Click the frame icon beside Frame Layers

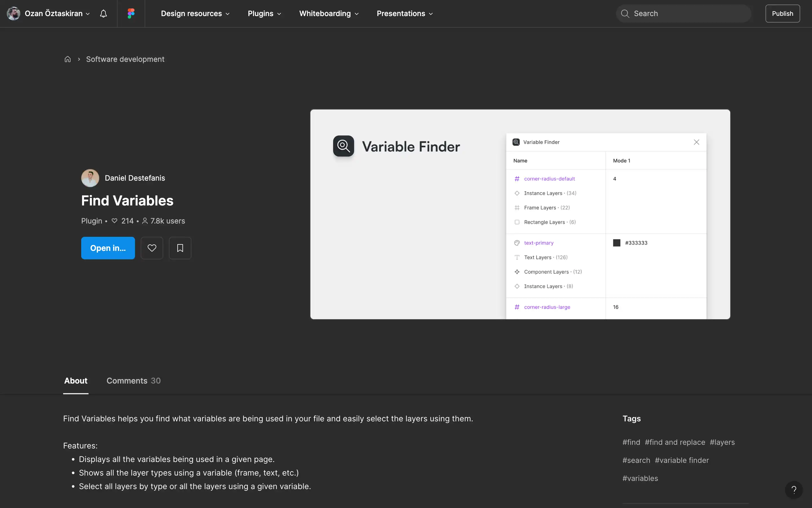pyautogui.click(x=517, y=208)
